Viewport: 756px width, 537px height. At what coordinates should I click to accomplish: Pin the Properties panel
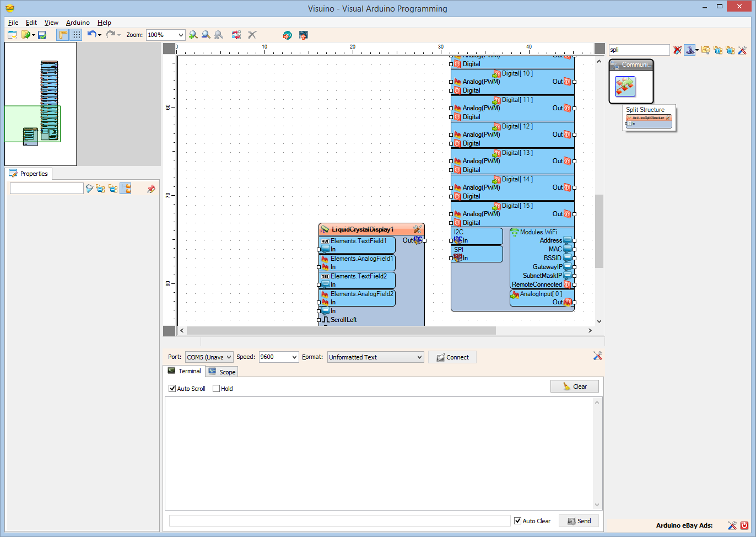(151, 189)
